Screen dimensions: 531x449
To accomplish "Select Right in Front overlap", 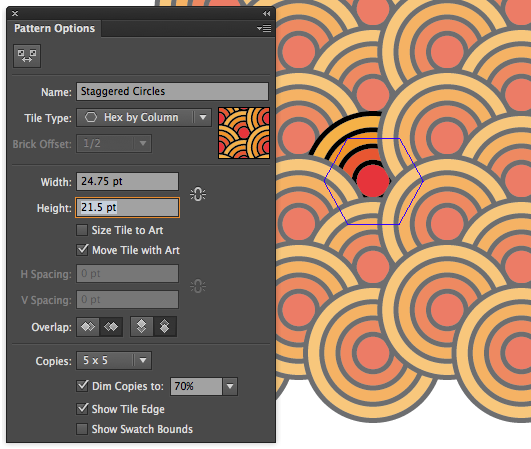I will pyautogui.click(x=111, y=327).
